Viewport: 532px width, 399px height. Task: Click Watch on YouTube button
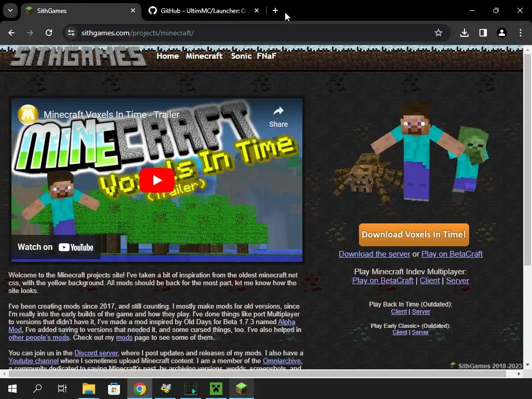coord(56,247)
